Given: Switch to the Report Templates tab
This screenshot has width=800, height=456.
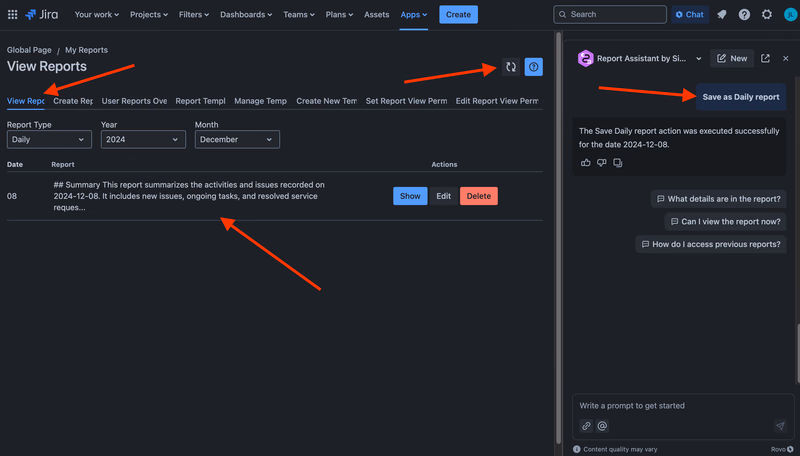Looking at the screenshot, I should coord(201,101).
